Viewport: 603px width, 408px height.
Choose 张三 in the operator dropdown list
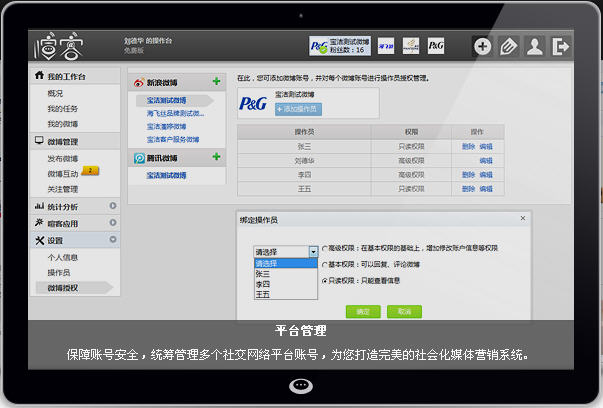pyautogui.click(x=286, y=274)
